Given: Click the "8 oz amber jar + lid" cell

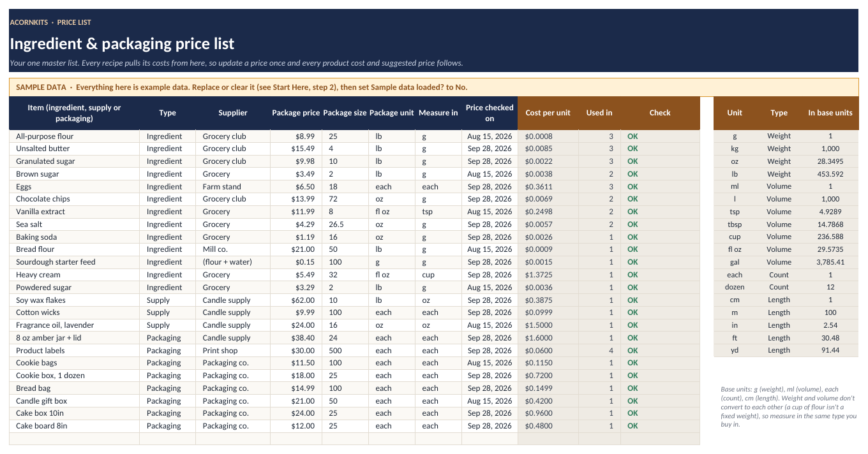Looking at the screenshot, I should [74, 338].
